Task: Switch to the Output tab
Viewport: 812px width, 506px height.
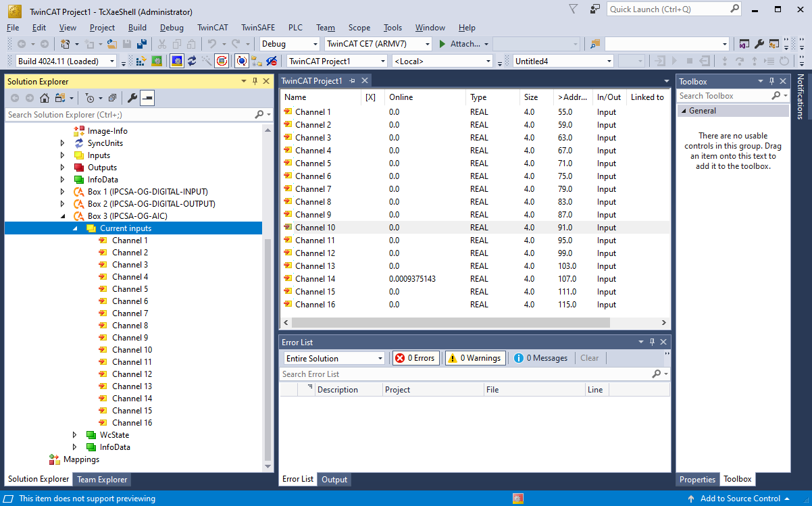Action: click(x=334, y=479)
